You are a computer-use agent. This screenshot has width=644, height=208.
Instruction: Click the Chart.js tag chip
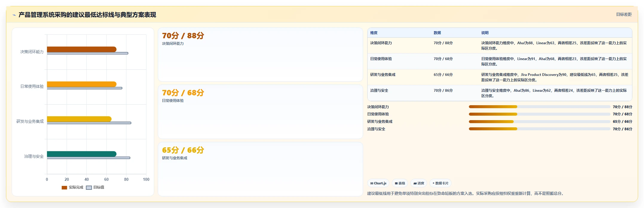tap(378, 183)
